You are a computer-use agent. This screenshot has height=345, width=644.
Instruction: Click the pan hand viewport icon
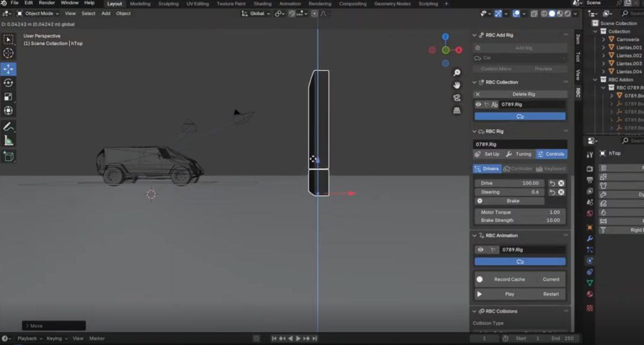point(457,85)
